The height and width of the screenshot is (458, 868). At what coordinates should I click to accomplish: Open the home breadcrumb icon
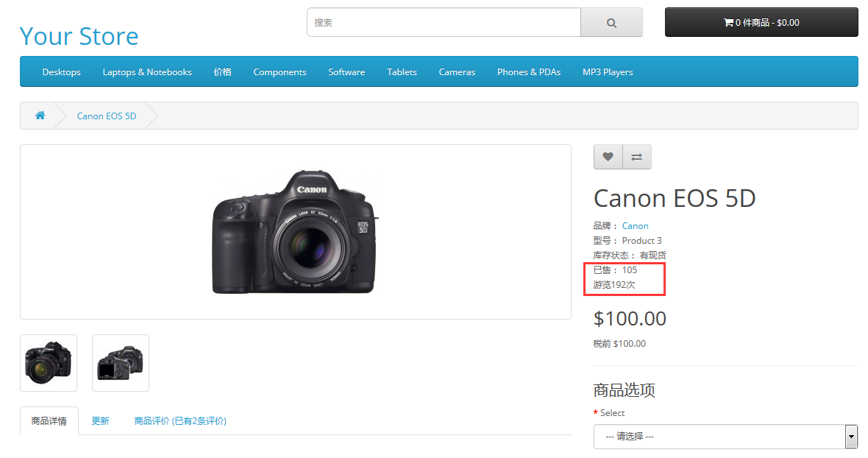40,115
